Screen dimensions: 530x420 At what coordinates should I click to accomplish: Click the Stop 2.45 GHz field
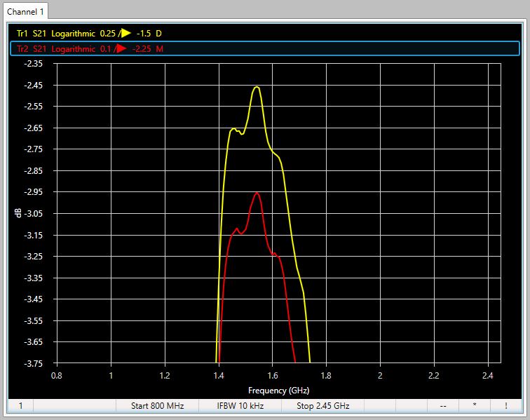click(322, 405)
